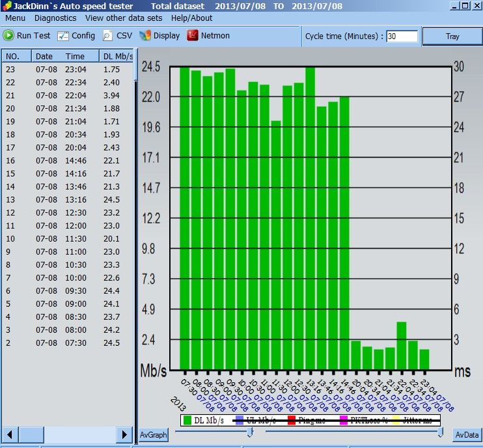Click the green Run Test play icon
The image size is (483, 448).
[x=8, y=35]
